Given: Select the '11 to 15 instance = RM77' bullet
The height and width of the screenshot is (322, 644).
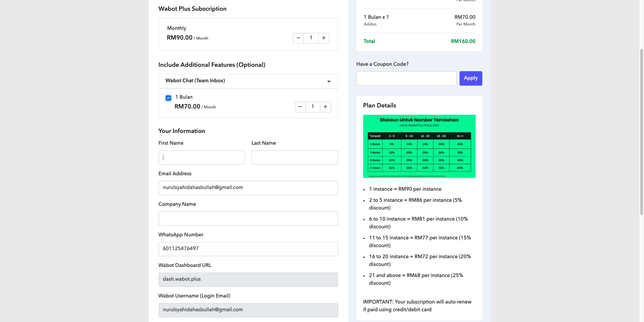Looking at the screenshot, I should [420, 241].
